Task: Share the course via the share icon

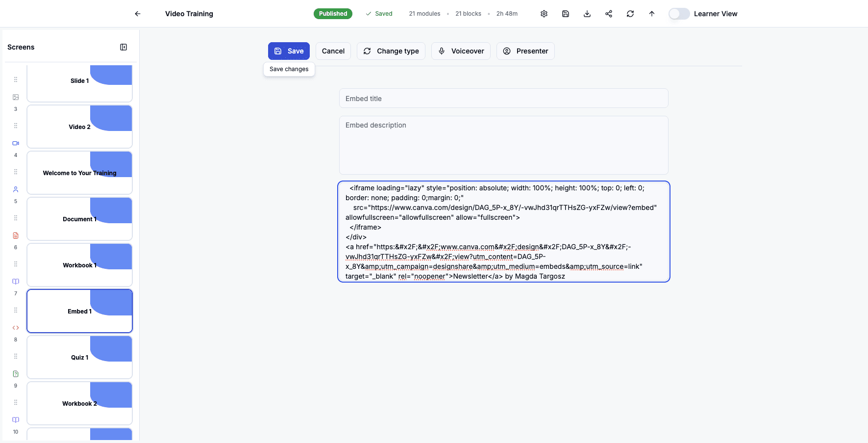Action: (x=608, y=13)
